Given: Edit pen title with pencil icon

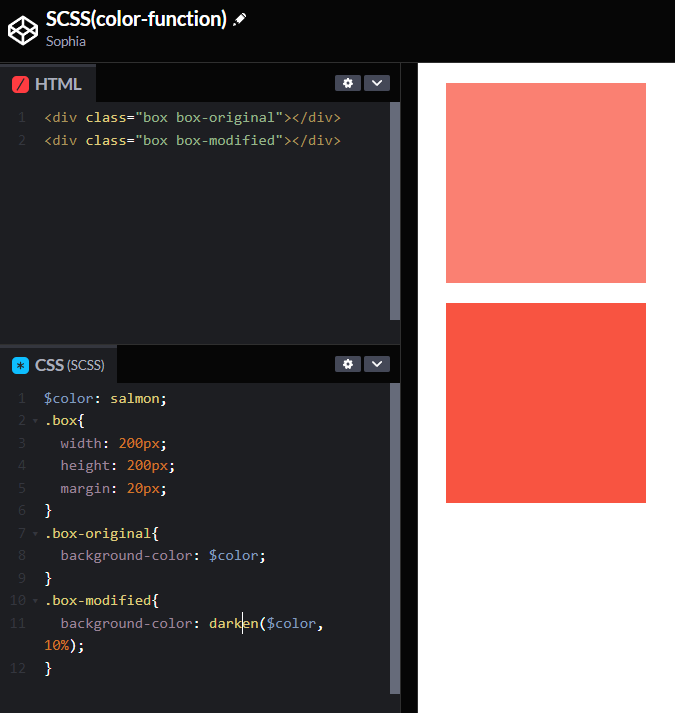Looking at the screenshot, I should 240,20.
